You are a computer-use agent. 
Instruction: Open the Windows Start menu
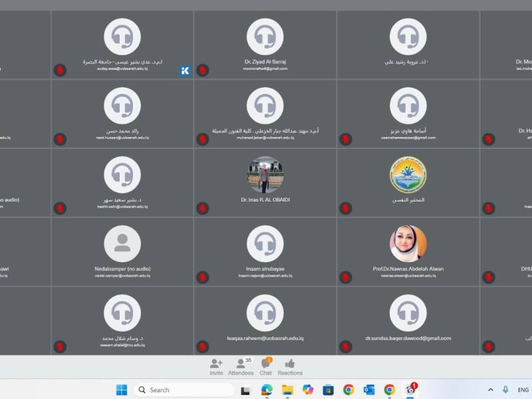[x=122, y=390]
